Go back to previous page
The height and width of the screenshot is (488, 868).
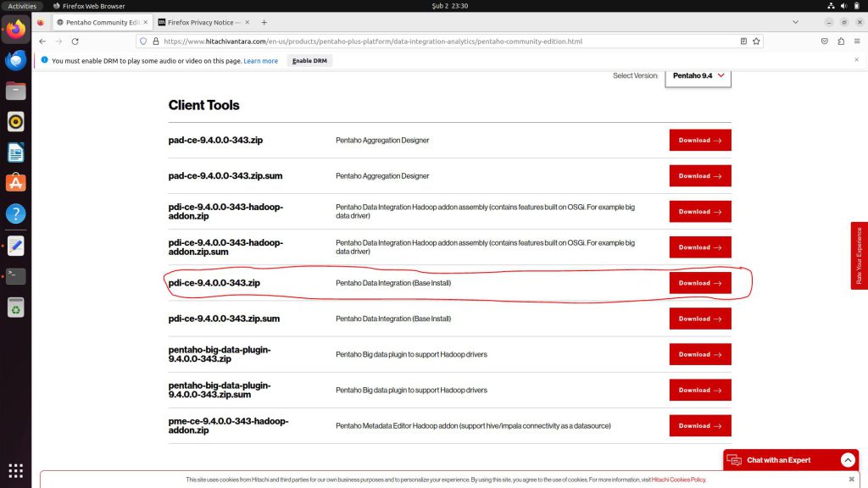pyautogui.click(x=42, y=42)
